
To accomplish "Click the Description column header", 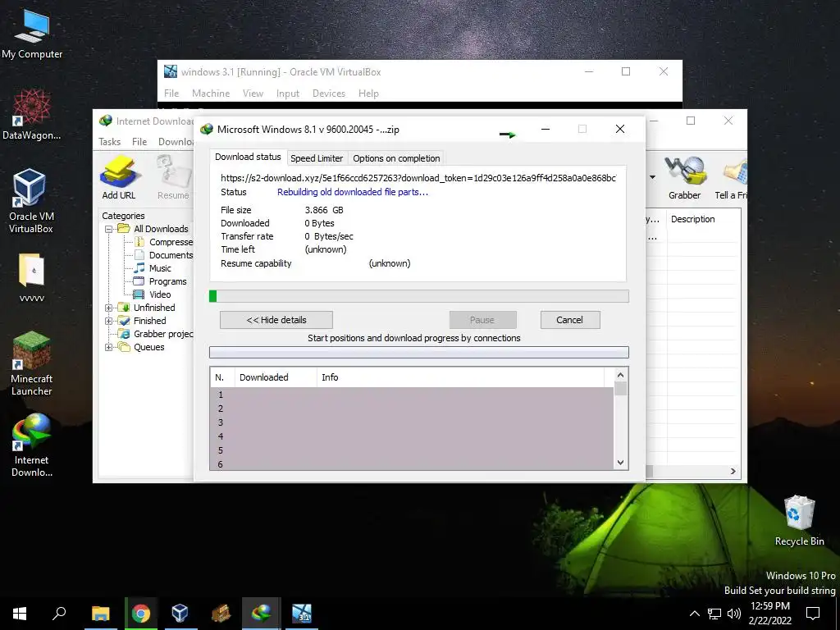I will pyautogui.click(x=703, y=219).
